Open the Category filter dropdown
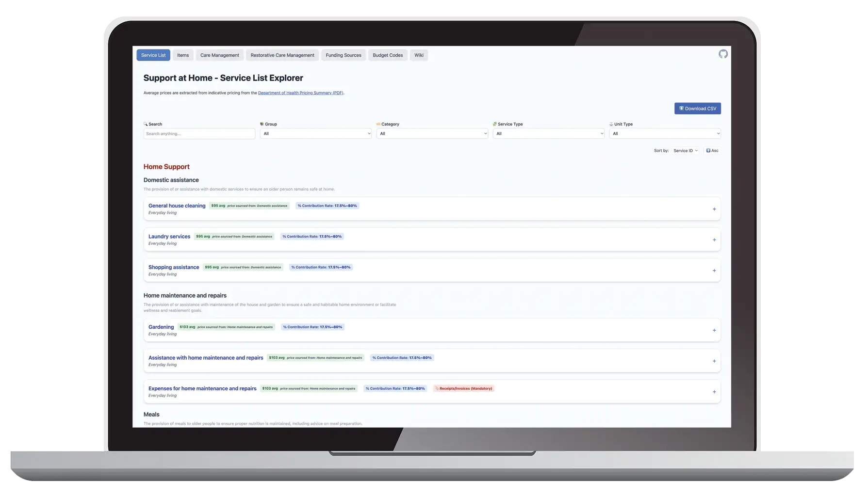This screenshot has width=868, height=496. click(432, 134)
